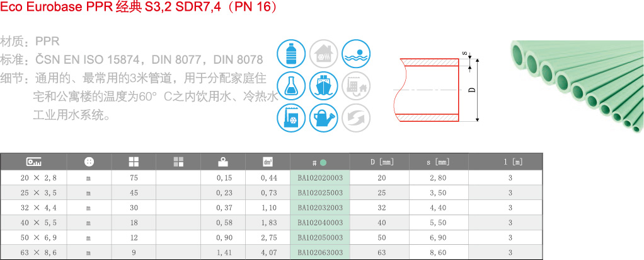
Task: Select article code BA102063003
Action: pos(320,252)
